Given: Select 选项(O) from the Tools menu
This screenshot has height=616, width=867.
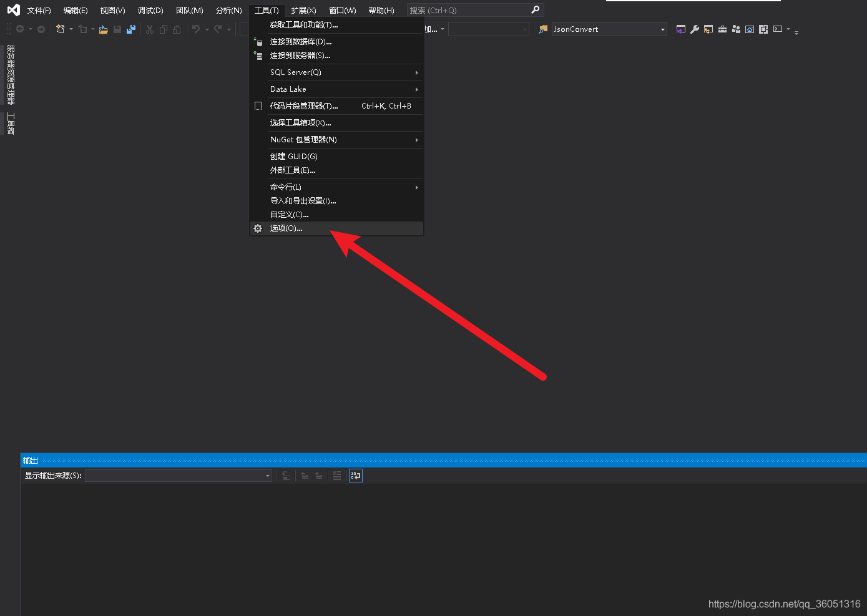Looking at the screenshot, I should [287, 228].
